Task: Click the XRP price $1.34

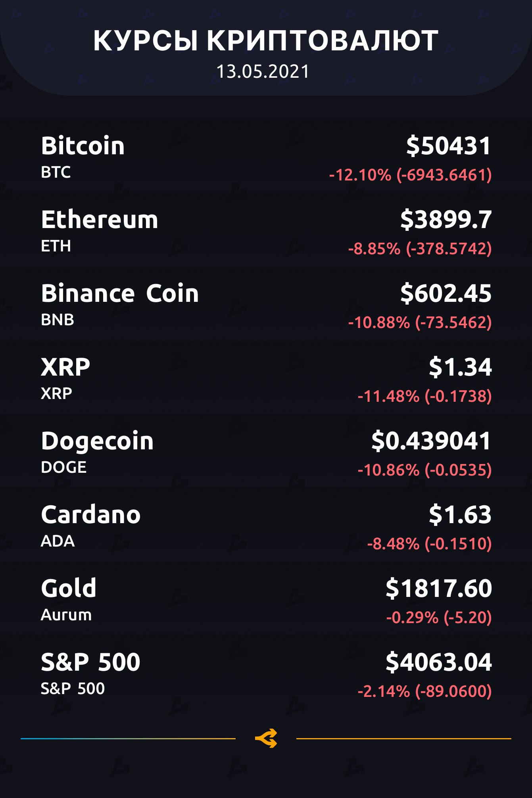Action: (460, 367)
